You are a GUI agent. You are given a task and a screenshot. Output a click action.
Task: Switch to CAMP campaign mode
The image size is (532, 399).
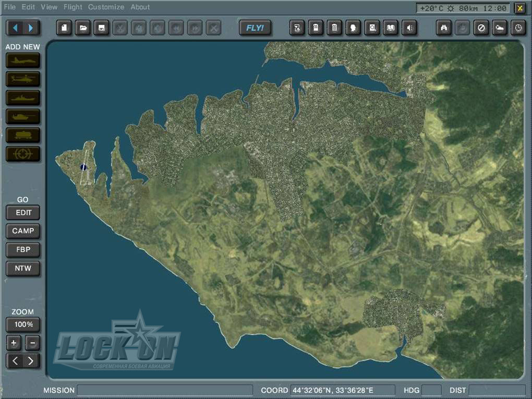tap(23, 231)
